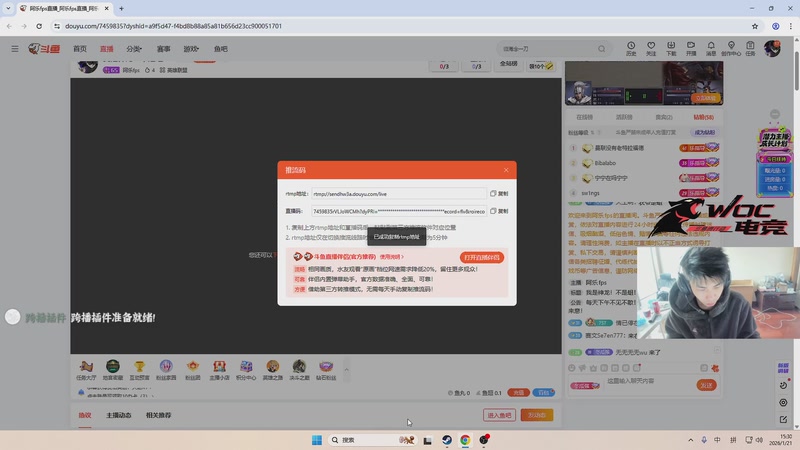This screenshot has width=800, height=450.
Task: Open the 任务大厅 icon below player
Action: pos(86,370)
